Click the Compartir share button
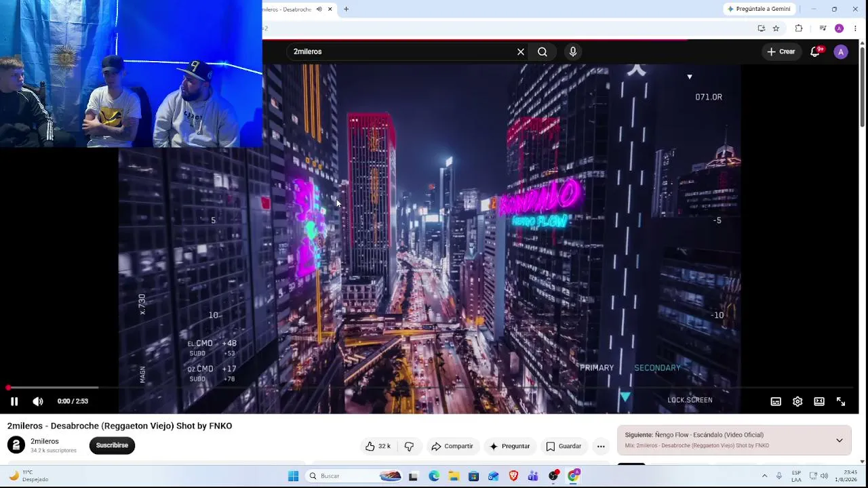This screenshot has height=488, width=868. [452, 446]
